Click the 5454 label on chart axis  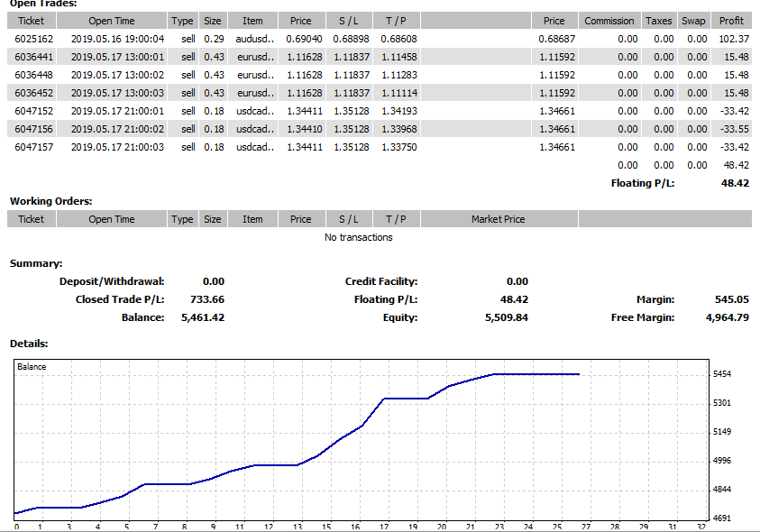[722, 374]
